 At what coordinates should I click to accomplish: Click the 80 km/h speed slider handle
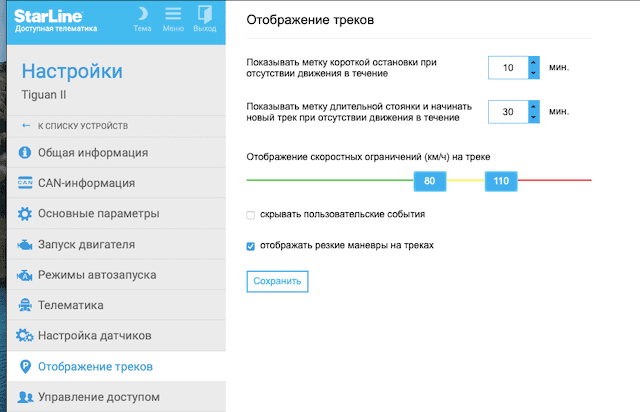click(x=429, y=181)
